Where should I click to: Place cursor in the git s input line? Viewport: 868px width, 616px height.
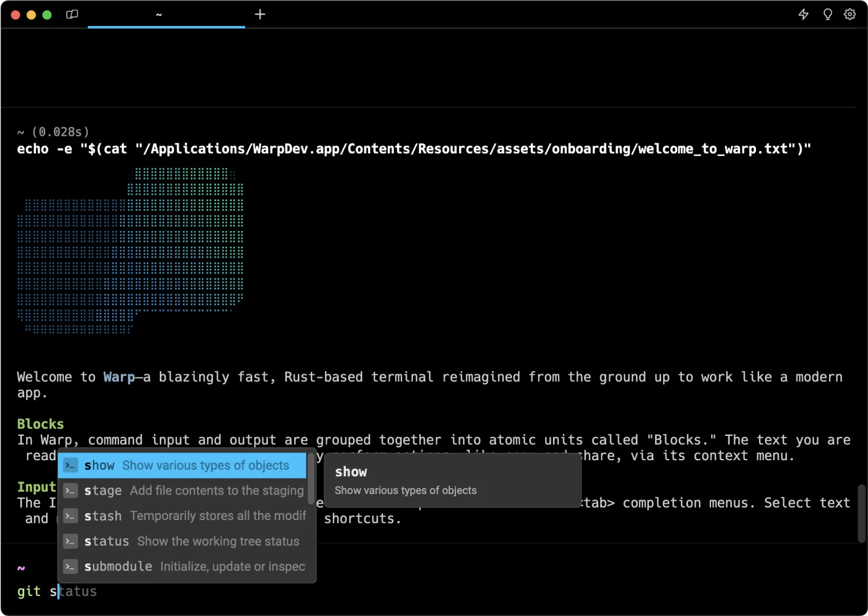click(57, 591)
